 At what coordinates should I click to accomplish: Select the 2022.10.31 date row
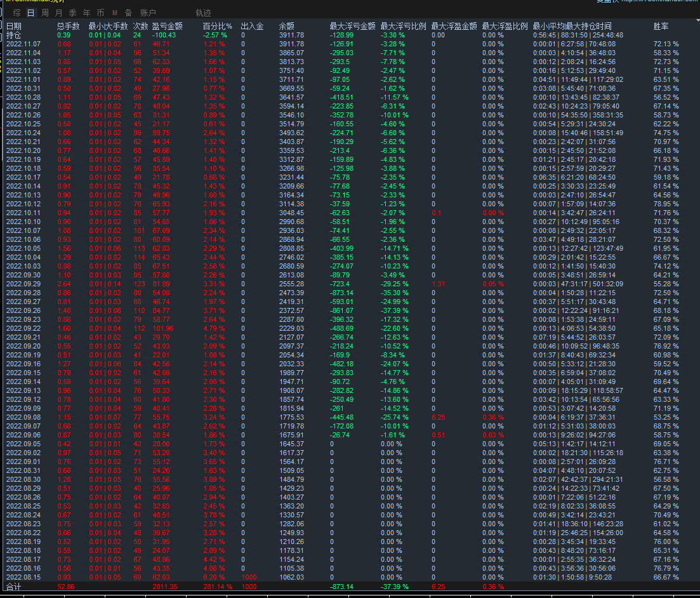coord(23,88)
